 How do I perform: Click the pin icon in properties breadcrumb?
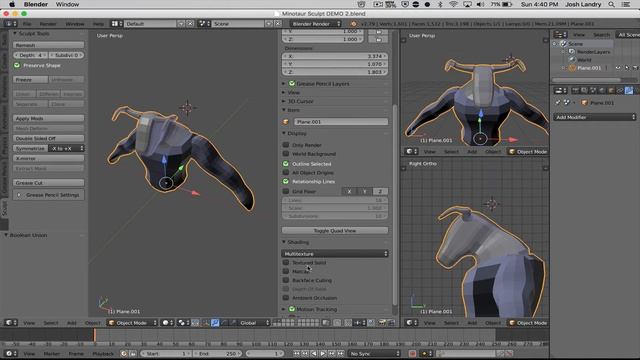(x=558, y=102)
